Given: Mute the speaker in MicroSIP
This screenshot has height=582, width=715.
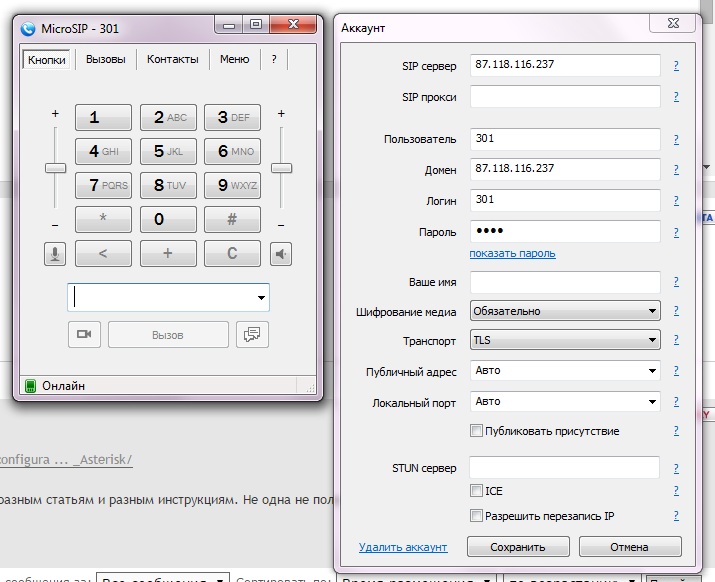Looking at the screenshot, I should (281, 254).
